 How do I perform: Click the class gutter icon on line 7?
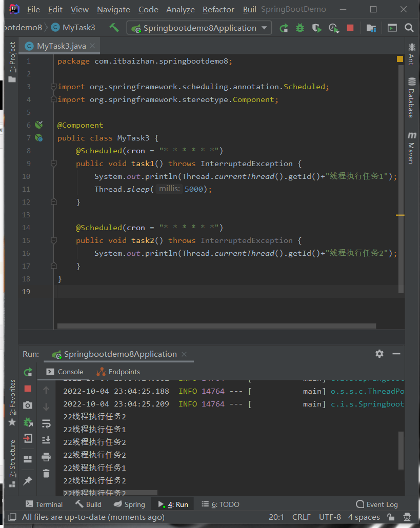coord(39,138)
